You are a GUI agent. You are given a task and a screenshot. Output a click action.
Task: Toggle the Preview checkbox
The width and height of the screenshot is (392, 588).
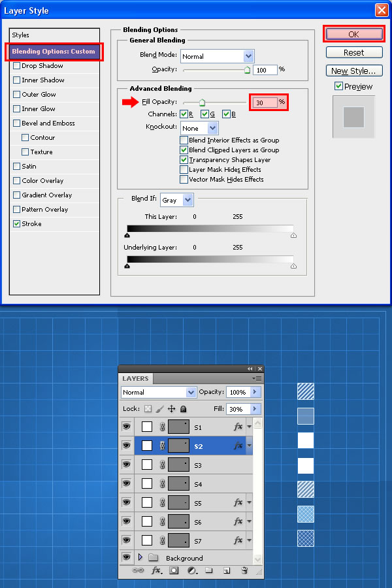338,86
